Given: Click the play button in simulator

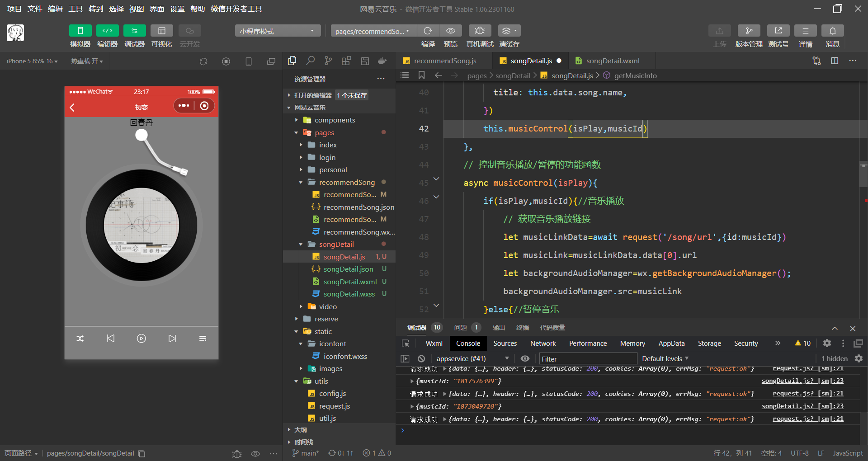Looking at the screenshot, I should [x=142, y=339].
